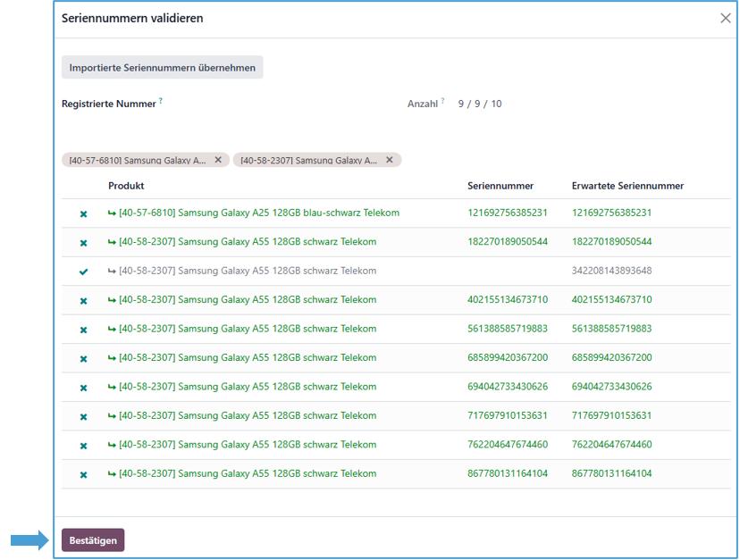Remove the [40-58-2307] Samsung Galaxy tag
The width and height of the screenshot is (740, 560).
click(x=390, y=160)
